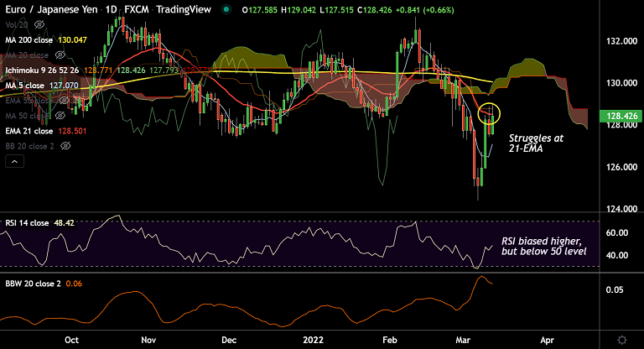The image size is (644, 349).
Task: Click the Dec label on time axis
Action: pyautogui.click(x=229, y=340)
